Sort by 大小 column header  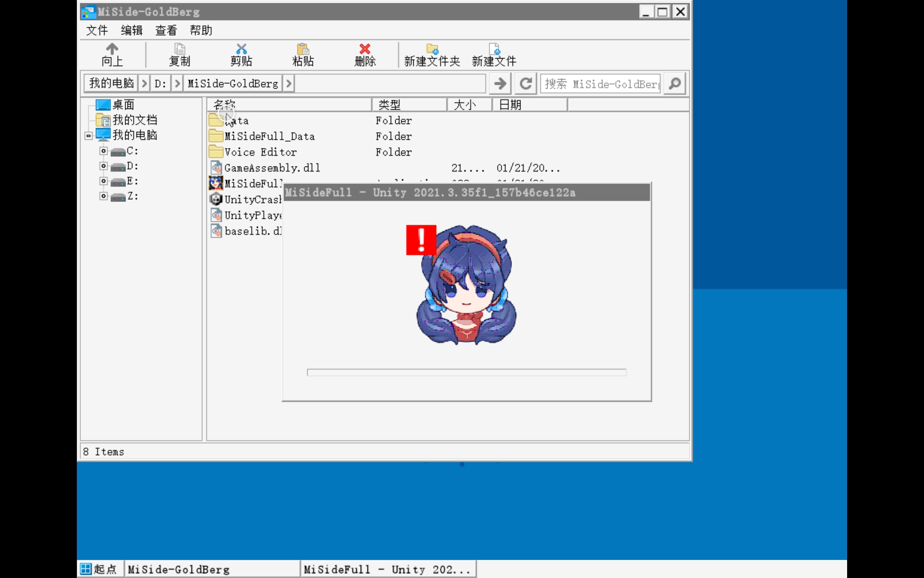coord(470,105)
